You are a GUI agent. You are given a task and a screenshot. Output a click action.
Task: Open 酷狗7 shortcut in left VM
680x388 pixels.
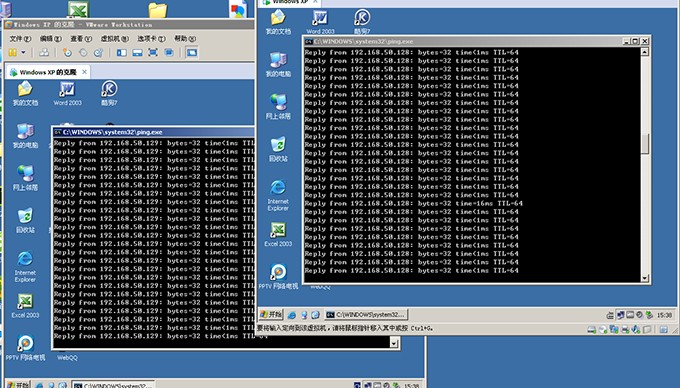(109, 94)
